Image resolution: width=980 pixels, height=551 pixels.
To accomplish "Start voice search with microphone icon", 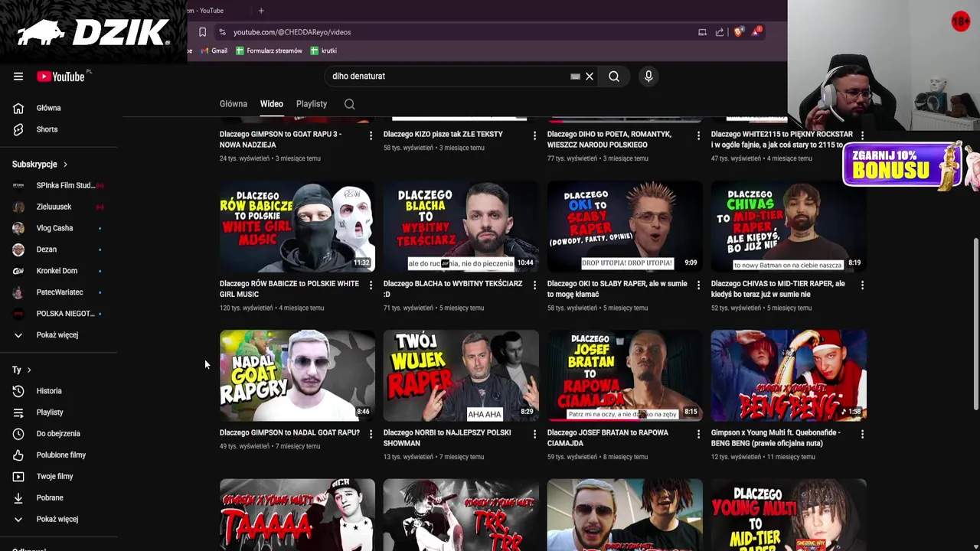I will 648,77.
